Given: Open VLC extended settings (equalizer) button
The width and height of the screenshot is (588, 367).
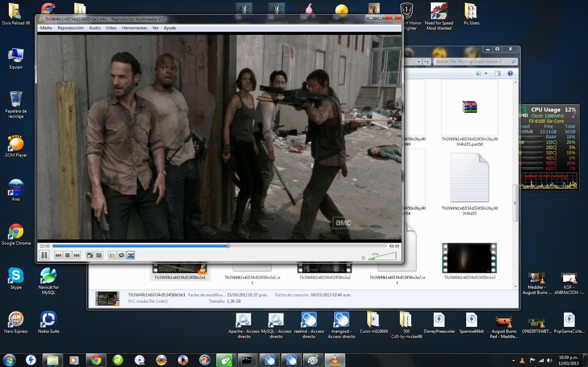Looking at the screenshot, I should tap(99, 255).
